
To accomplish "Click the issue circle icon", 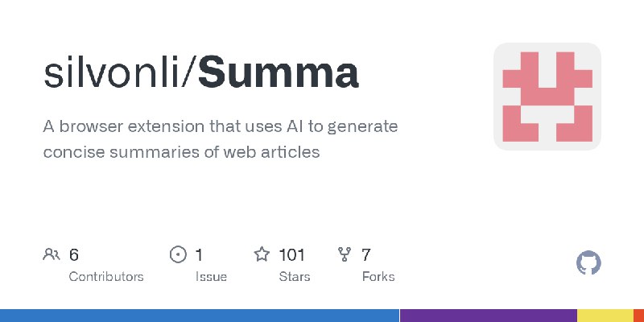I will [x=178, y=255].
